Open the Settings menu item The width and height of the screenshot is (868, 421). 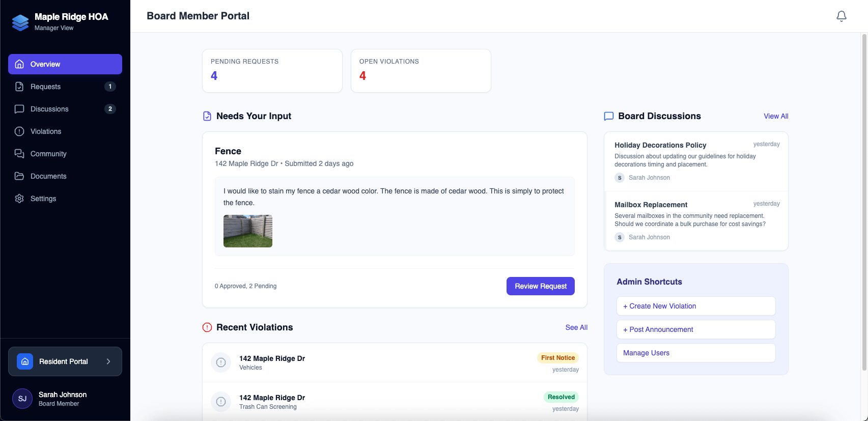[x=65, y=199]
